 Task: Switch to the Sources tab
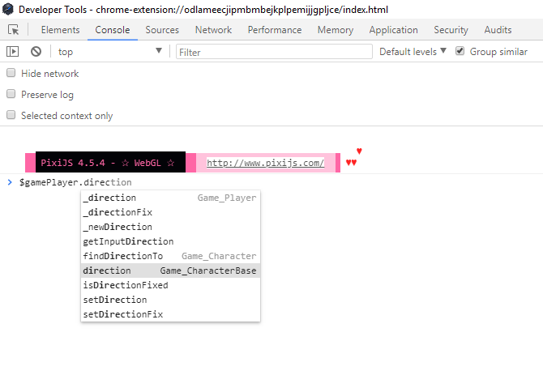click(162, 30)
